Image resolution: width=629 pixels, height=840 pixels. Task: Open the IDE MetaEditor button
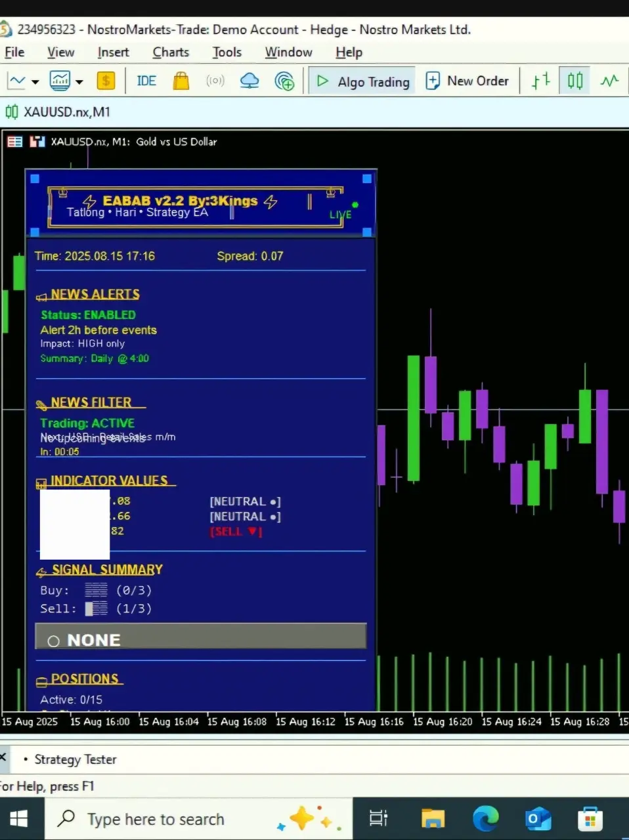pyautogui.click(x=146, y=81)
